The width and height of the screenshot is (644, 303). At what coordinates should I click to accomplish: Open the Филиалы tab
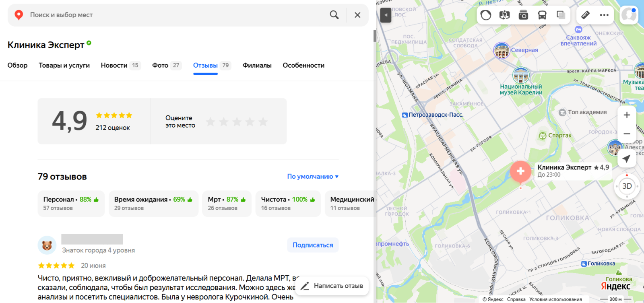coord(257,65)
